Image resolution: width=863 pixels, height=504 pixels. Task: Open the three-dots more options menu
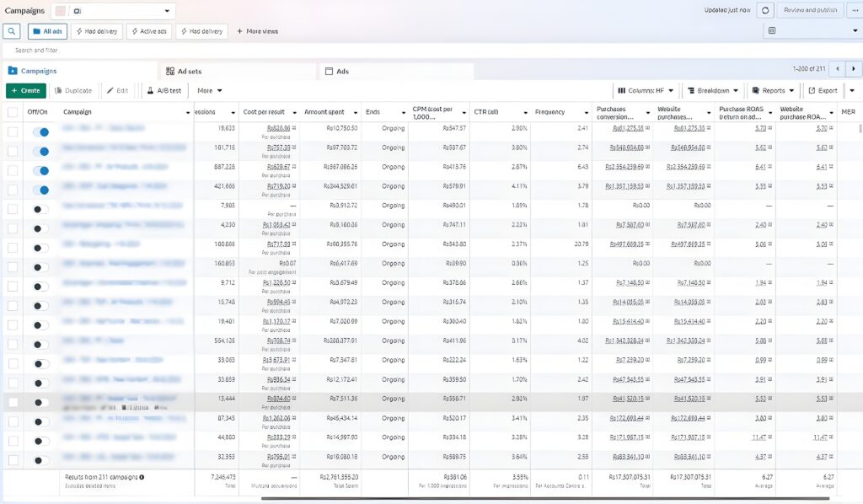pos(855,10)
